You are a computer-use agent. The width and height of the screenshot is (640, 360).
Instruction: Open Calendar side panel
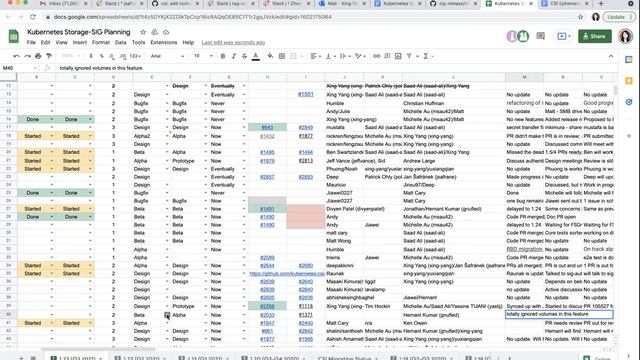(x=629, y=60)
